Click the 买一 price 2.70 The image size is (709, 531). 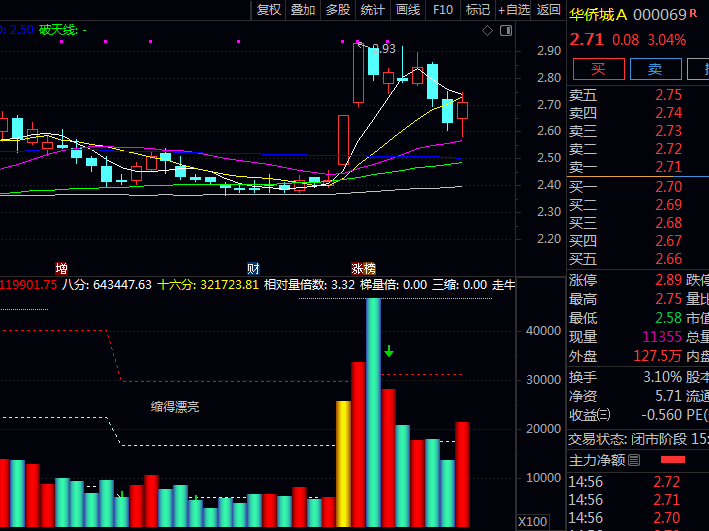click(668, 187)
